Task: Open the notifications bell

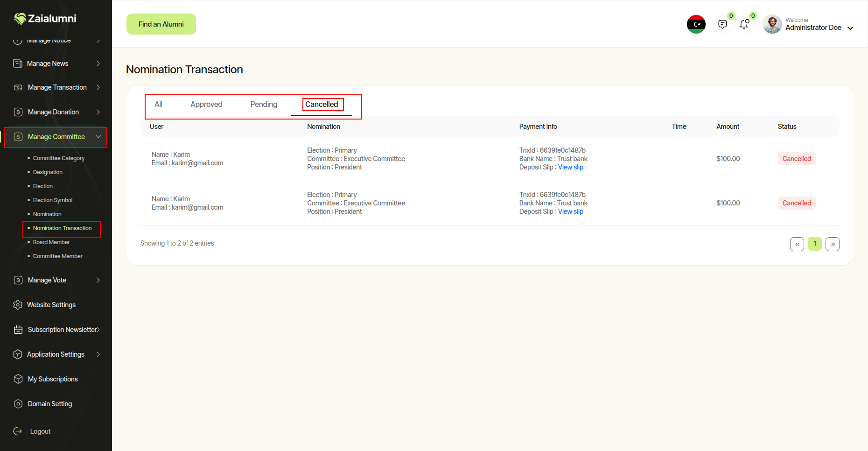Action: coord(744,24)
